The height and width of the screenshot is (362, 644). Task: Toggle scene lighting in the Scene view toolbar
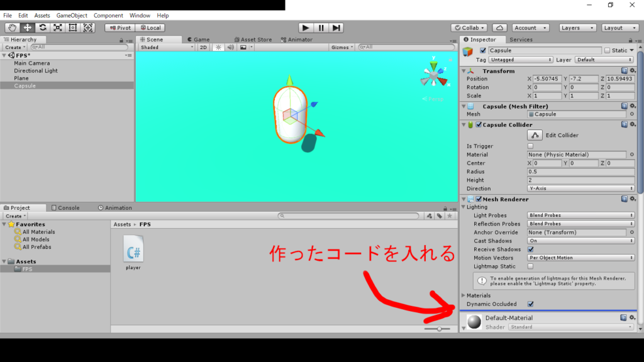point(218,47)
